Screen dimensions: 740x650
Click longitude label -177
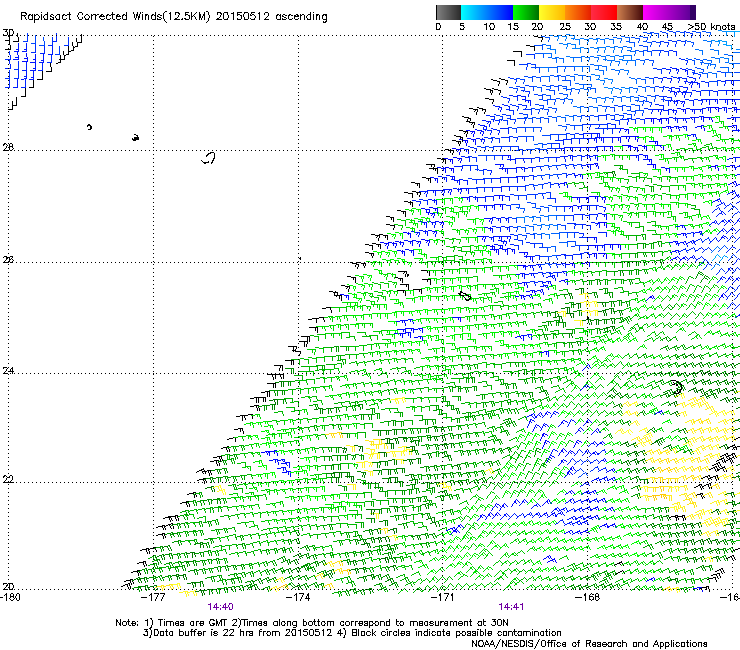153,597
